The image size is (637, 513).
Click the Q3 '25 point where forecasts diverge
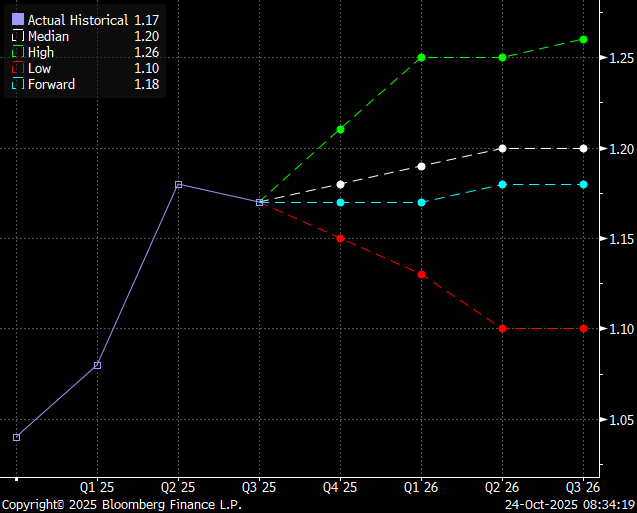click(x=260, y=202)
